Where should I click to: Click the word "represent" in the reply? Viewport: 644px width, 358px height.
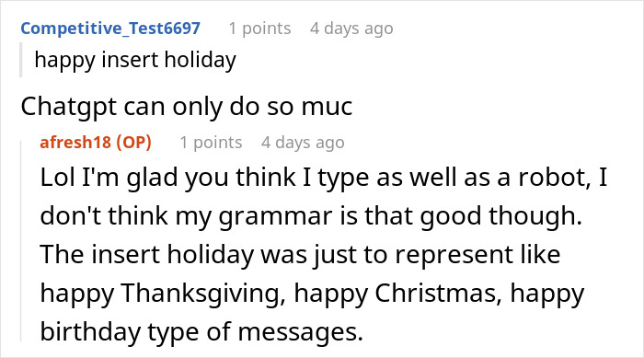[454, 255]
